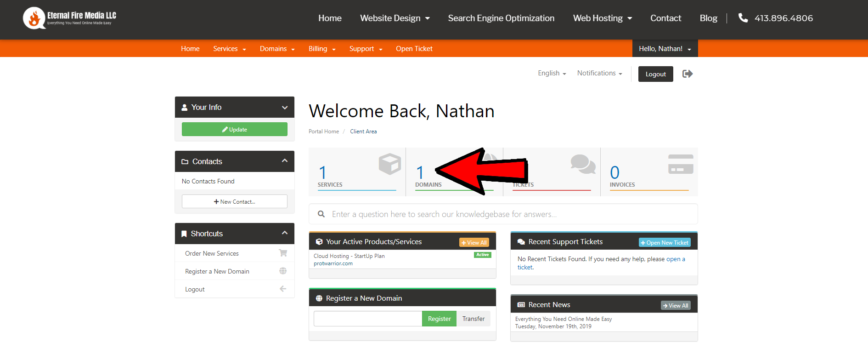Open the 1 Services stat tile
868x354 pixels.
coord(357,172)
